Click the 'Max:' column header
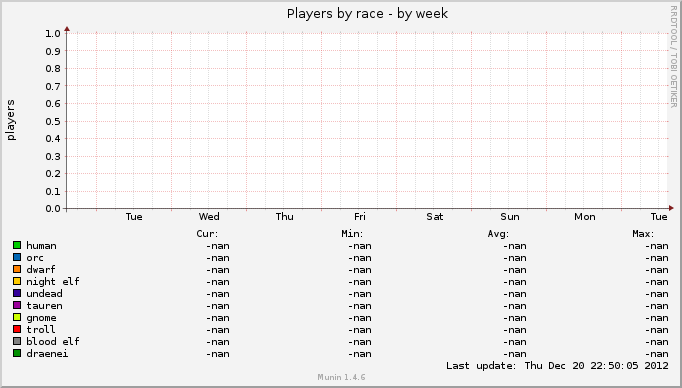682x388 pixels. click(x=643, y=234)
